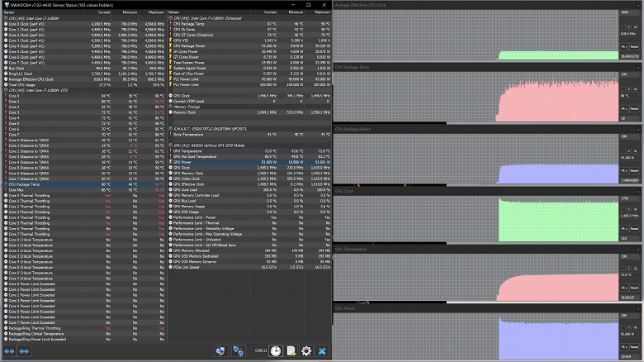Select the highlighted GPU Power sensor row
This screenshot has width=644, height=362.
pyautogui.click(x=249, y=162)
